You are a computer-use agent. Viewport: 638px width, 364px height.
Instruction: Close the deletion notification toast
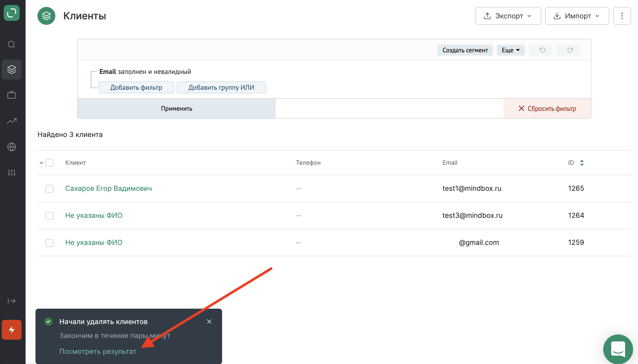tap(209, 322)
